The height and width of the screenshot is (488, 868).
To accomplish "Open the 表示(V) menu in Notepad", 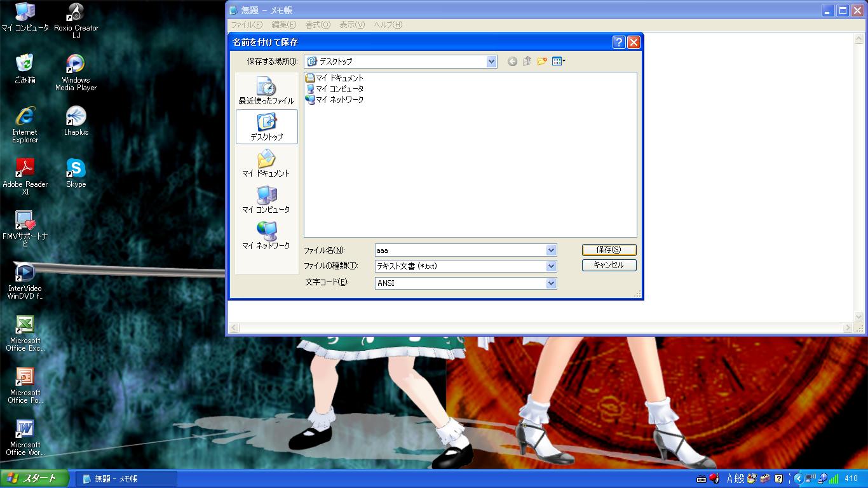I will [x=352, y=25].
